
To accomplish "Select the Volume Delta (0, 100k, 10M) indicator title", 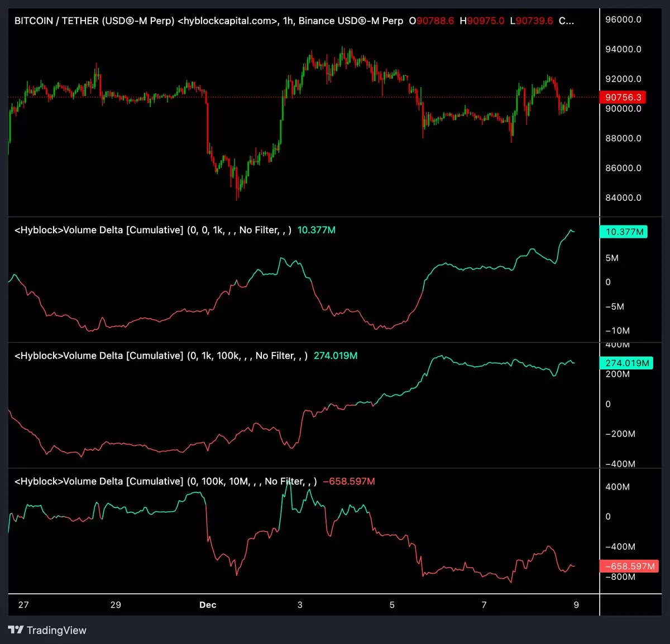I will coord(165,481).
